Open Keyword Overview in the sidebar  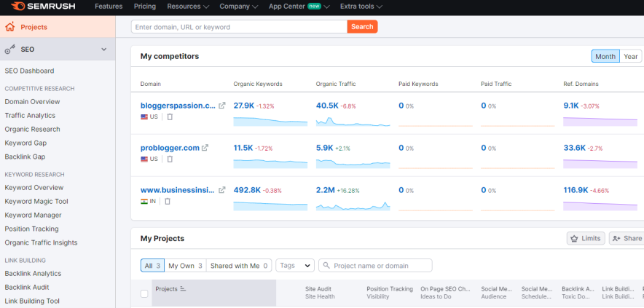click(34, 187)
